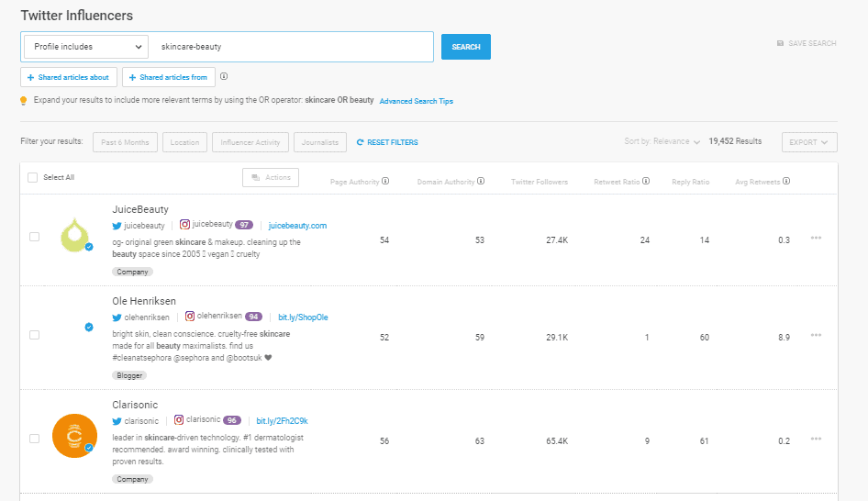Click the Blogger tag under Ole Henriksen
The image size is (868, 501).
tap(129, 375)
